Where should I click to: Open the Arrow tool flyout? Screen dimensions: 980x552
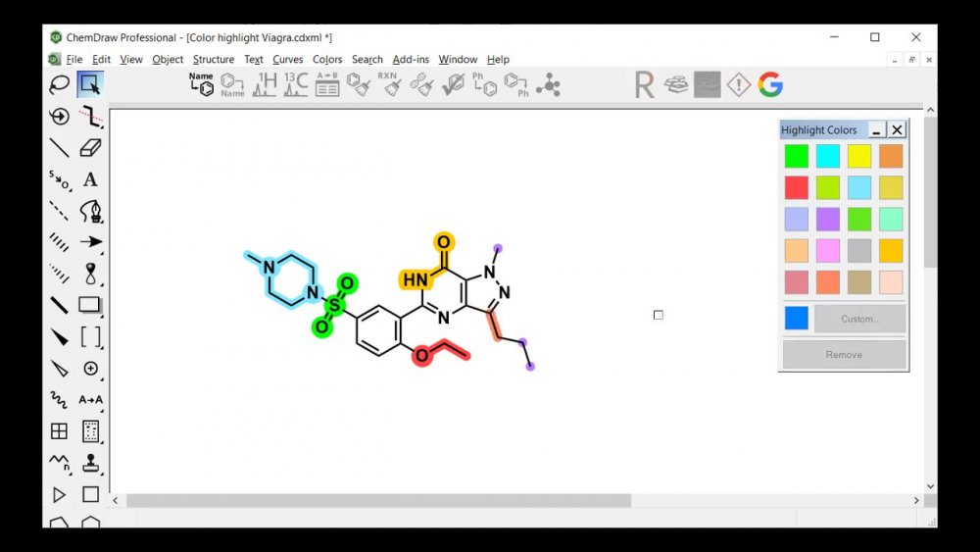click(x=90, y=241)
